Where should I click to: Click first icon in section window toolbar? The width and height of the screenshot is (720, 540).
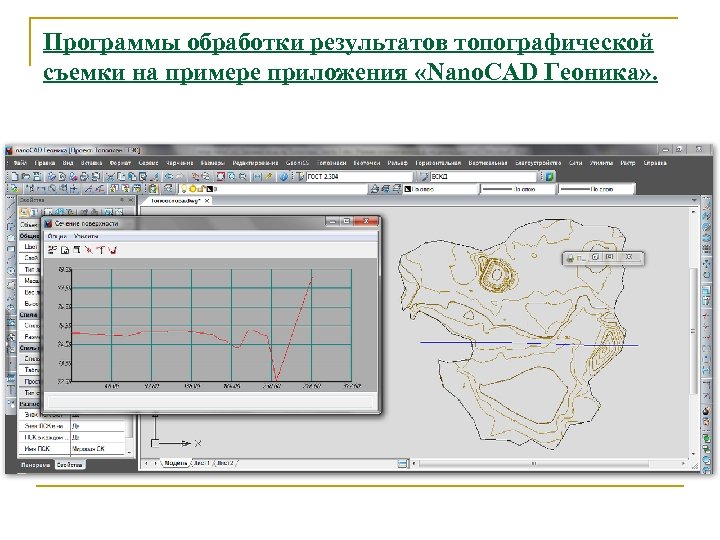point(52,250)
